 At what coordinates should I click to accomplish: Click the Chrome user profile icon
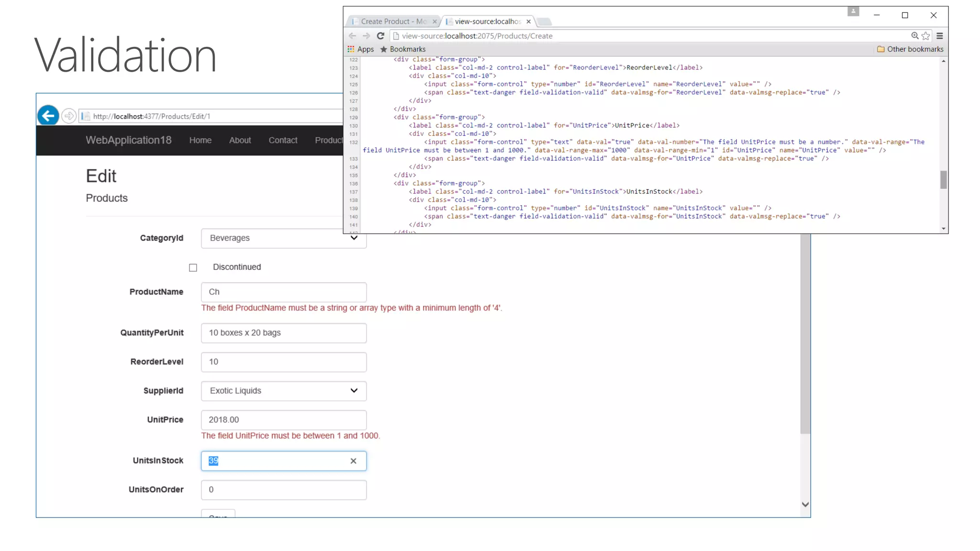click(x=853, y=11)
